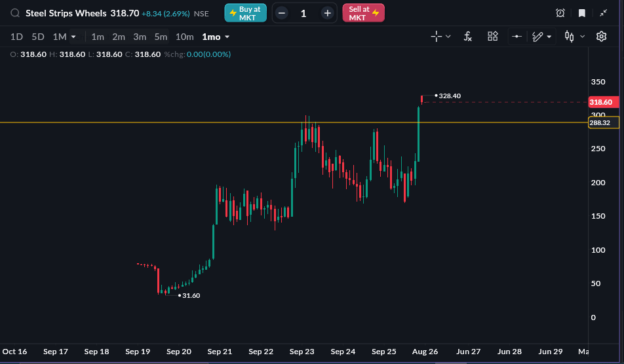Switch to 3m interval

(x=140, y=37)
